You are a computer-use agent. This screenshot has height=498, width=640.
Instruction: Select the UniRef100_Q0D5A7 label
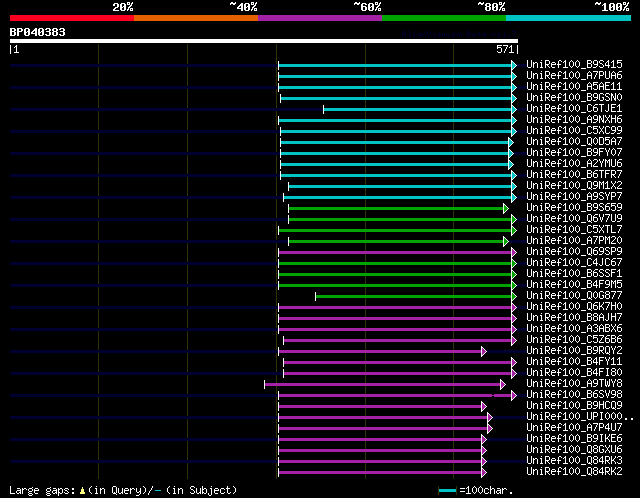pyautogui.click(x=574, y=142)
